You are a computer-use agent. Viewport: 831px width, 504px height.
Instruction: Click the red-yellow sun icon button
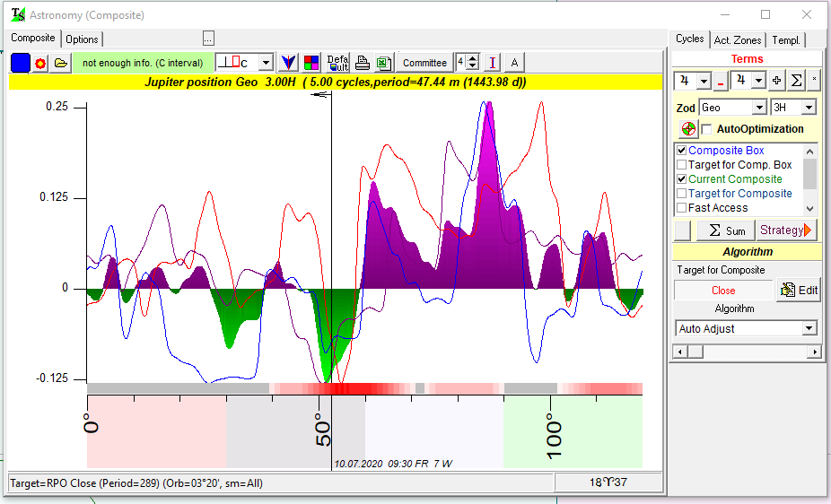[40, 63]
